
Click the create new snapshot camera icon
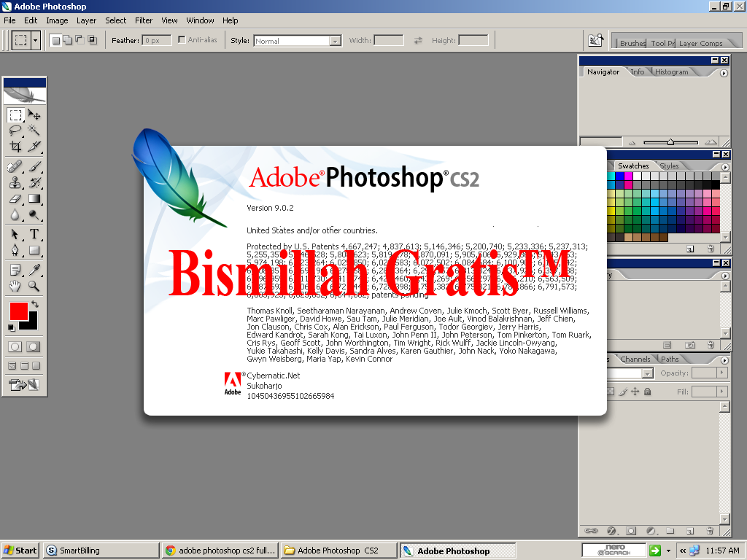click(690, 345)
